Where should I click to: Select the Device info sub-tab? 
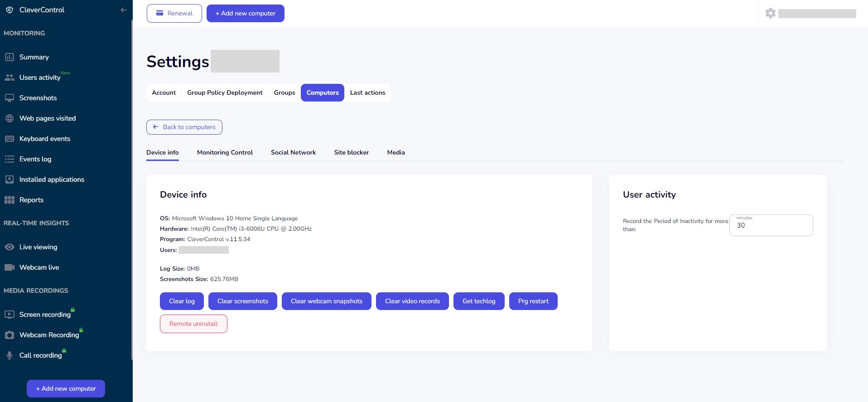click(x=163, y=152)
